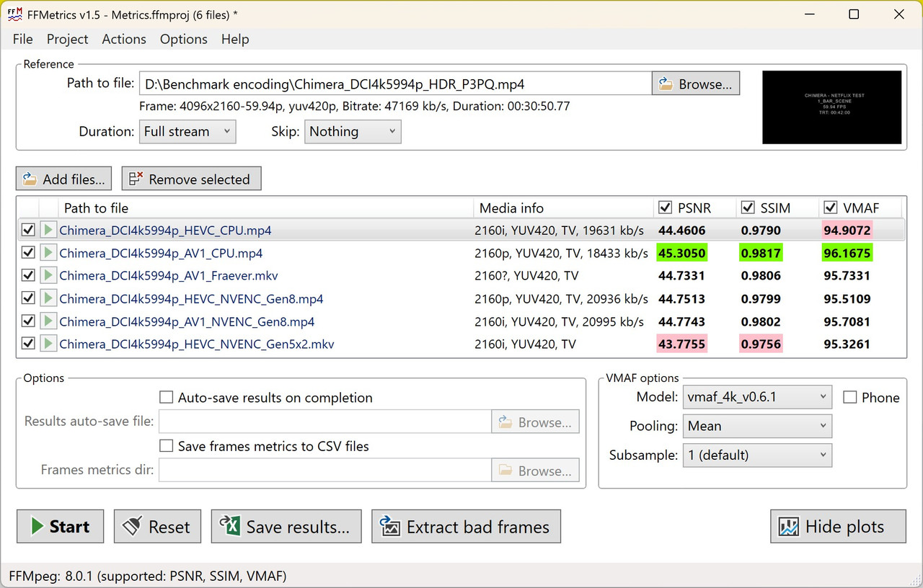Screen dimensions: 923x588
Task: Open the Options menu
Action: (x=184, y=39)
